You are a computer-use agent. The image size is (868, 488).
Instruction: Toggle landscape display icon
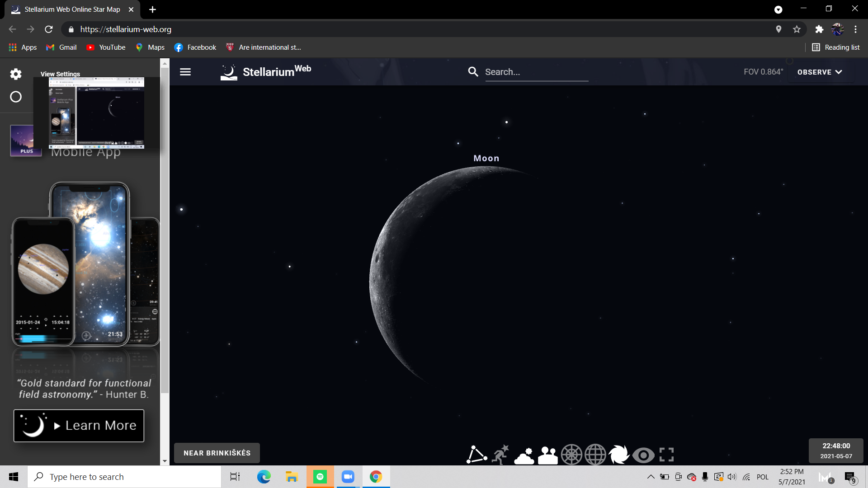(547, 455)
